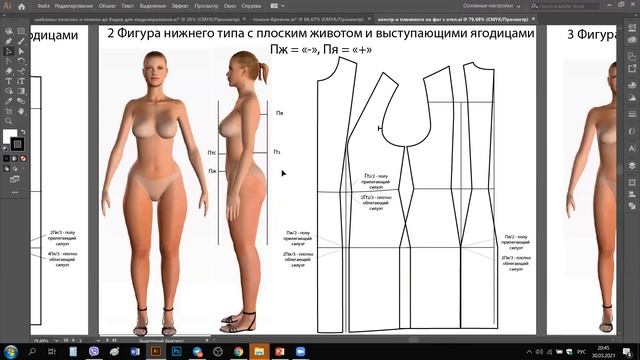The width and height of the screenshot is (640, 360).
Task: Switch to the first document tab at 25%
Action: [137, 19]
